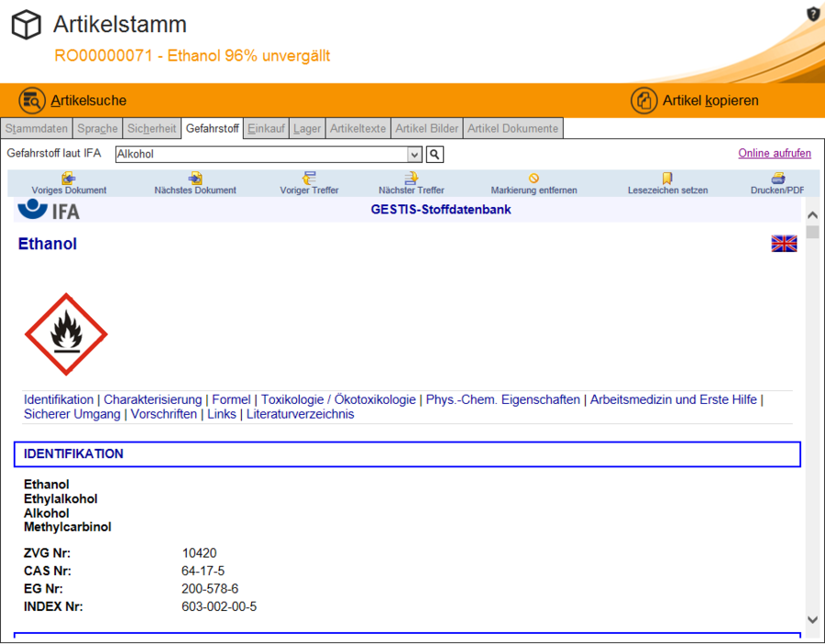Open the Sicherheit tab
Screen dimensions: 825x644
[151, 129]
